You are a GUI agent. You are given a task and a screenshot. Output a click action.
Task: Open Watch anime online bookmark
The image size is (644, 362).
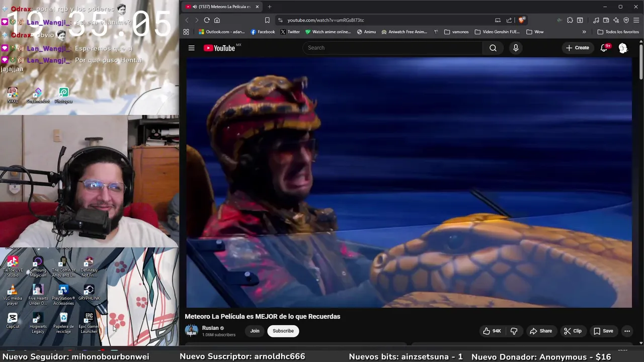(328, 32)
